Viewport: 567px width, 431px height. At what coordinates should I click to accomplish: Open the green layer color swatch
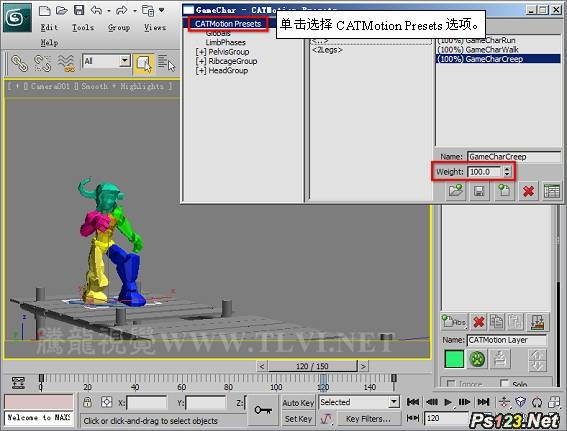pyautogui.click(x=454, y=359)
